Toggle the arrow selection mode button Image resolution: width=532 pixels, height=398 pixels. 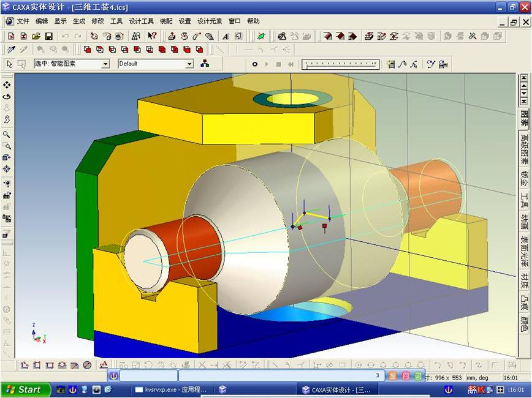coord(9,64)
